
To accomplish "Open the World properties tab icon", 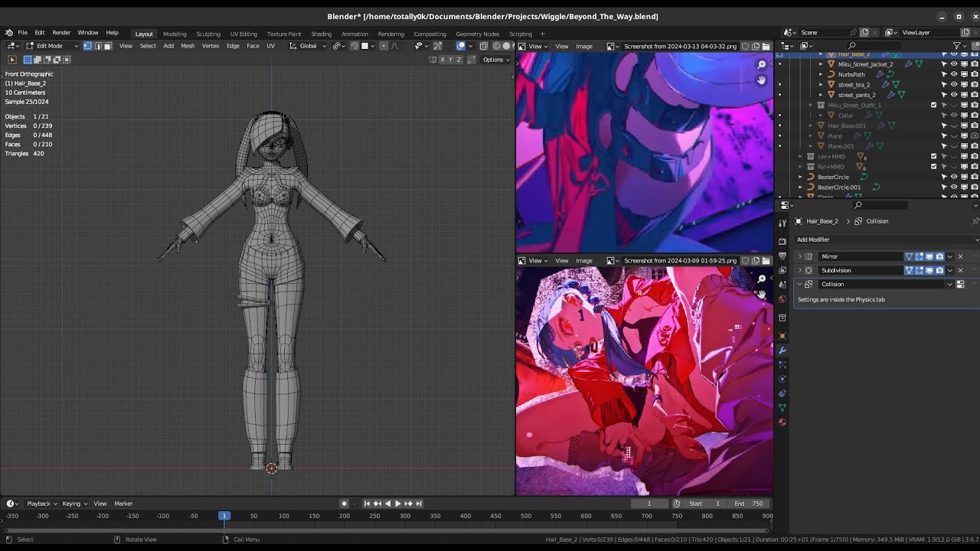I will [782, 299].
